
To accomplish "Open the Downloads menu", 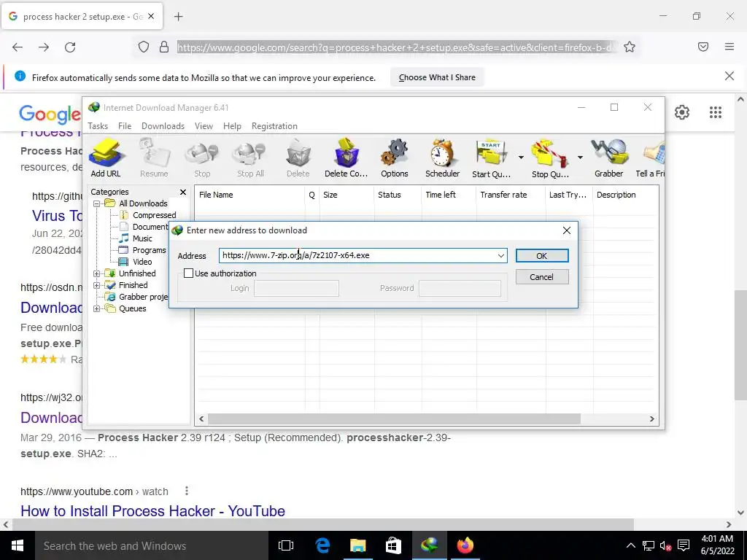I will (163, 126).
